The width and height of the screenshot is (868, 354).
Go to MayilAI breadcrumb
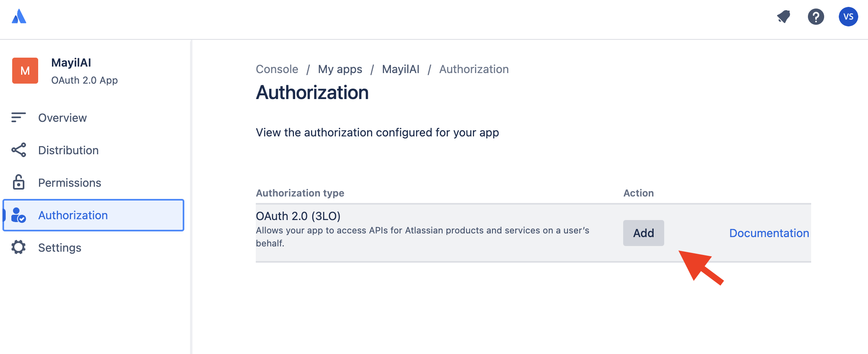(x=401, y=69)
